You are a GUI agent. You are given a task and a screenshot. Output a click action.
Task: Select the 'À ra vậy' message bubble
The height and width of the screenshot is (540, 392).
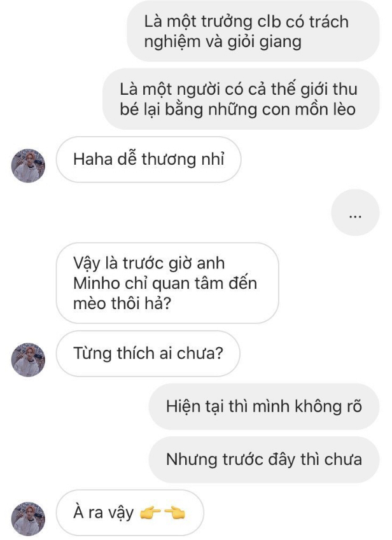(130, 513)
